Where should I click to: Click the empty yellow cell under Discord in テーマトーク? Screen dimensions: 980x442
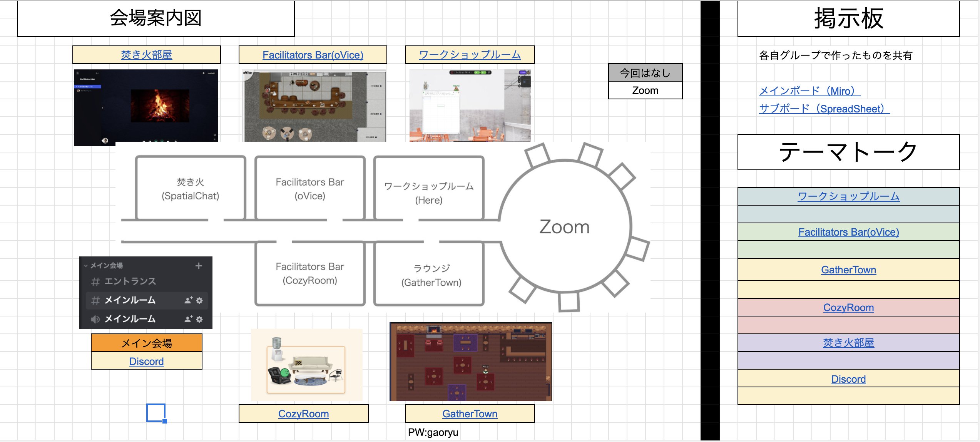tap(848, 396)
